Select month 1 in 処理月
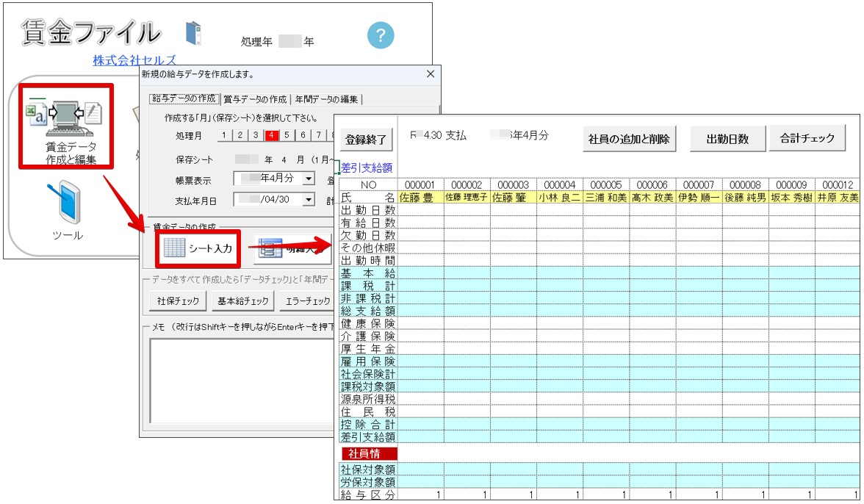864x504 pixels. (223, 135)
